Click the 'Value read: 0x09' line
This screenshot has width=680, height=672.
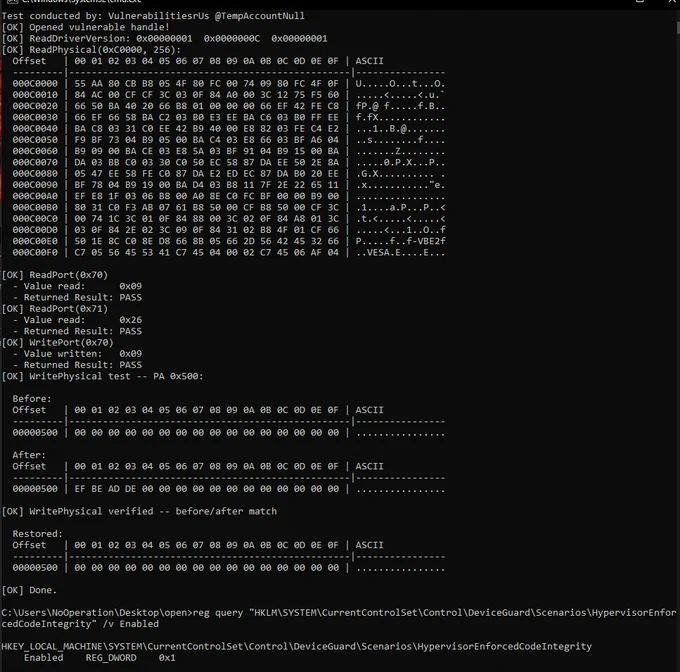77,287
